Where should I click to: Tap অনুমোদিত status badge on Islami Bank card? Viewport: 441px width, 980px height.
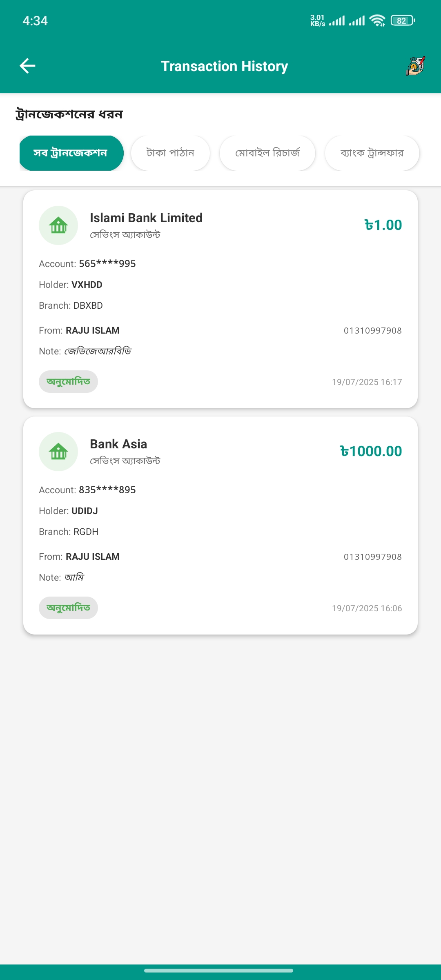tap(68, 382)
